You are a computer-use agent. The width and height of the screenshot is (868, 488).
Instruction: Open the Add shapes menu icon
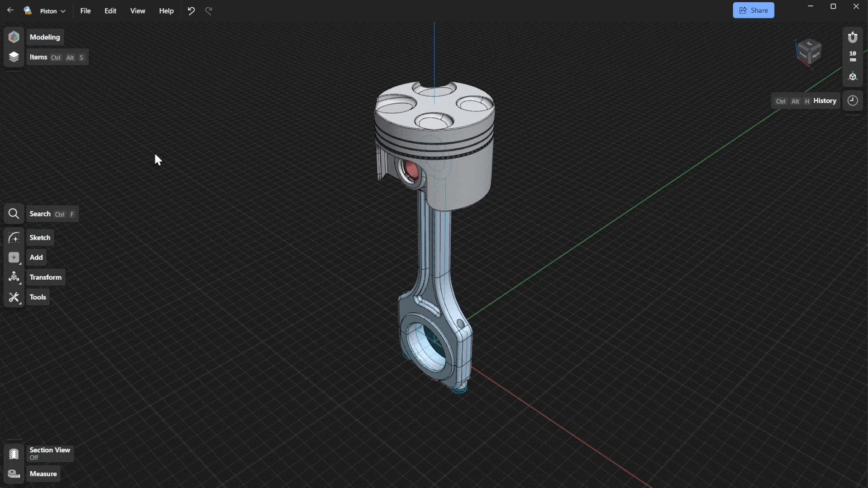[14, 258]
